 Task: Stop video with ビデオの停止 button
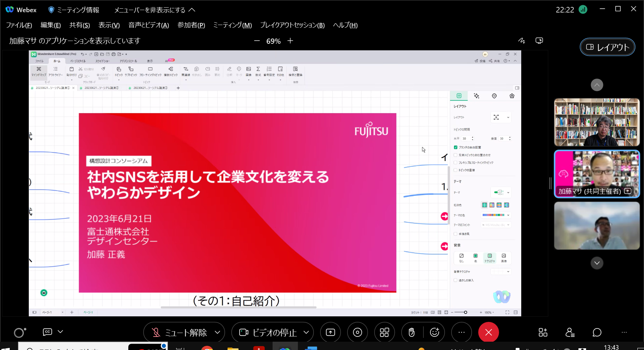pos(268,333)
